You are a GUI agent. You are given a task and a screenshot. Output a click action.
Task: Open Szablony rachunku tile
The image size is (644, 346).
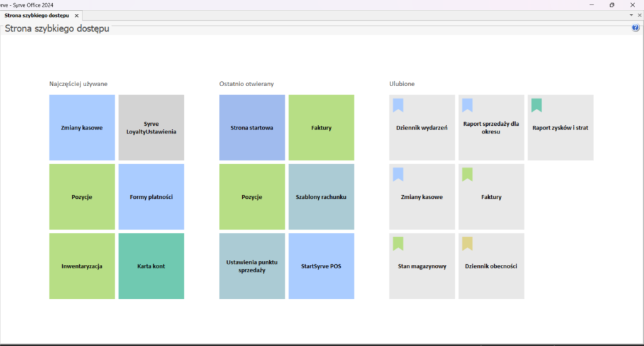(x=321, y=197)
